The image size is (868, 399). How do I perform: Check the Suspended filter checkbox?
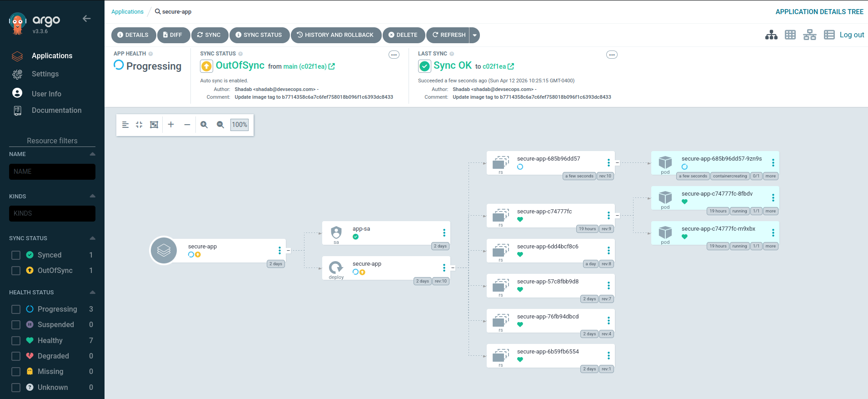[16, 325]
